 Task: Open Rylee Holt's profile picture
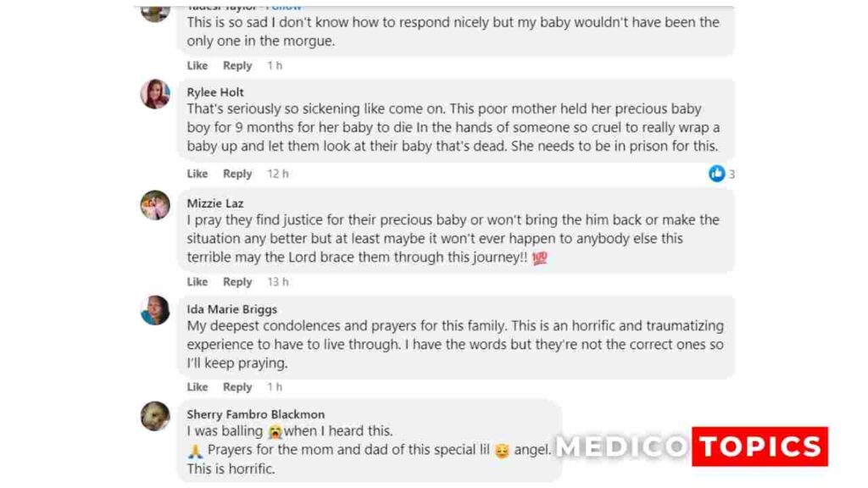pyautogui.click(x=155, y=95)
